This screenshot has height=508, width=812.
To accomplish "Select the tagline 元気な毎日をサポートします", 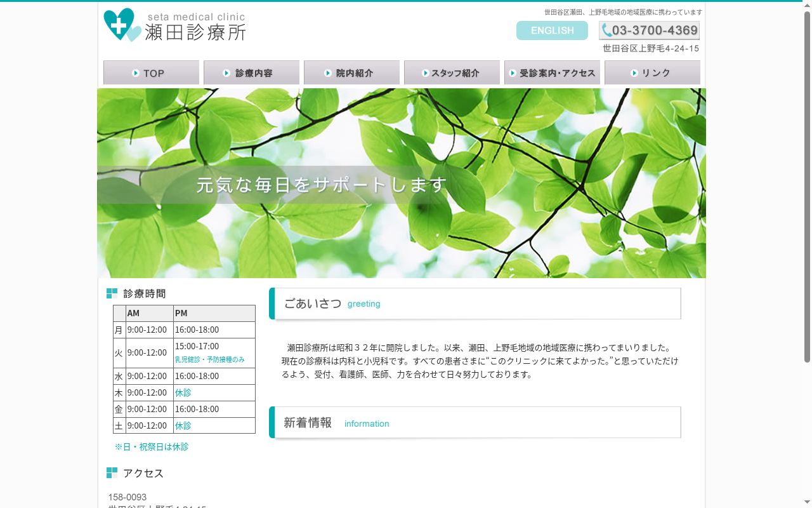I will 322,185.
